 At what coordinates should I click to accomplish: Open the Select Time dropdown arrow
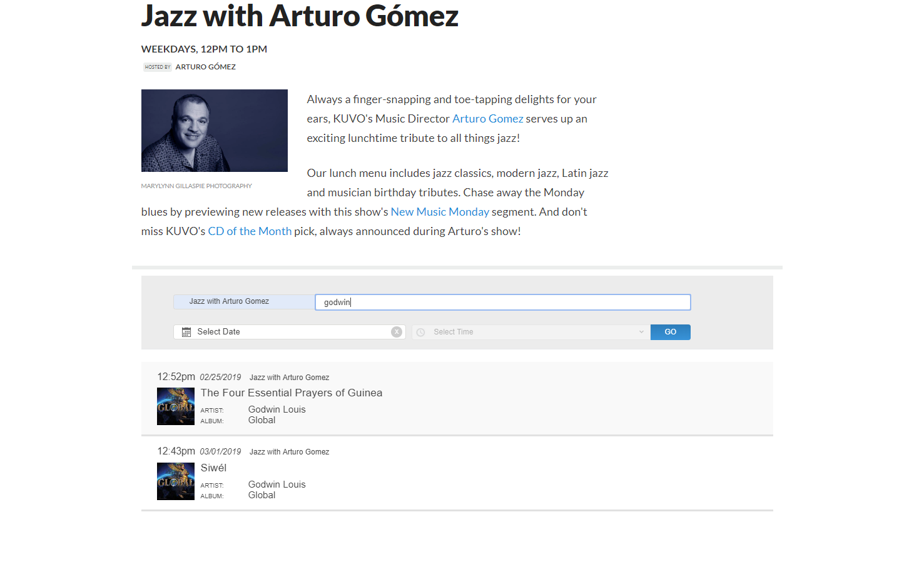point(641,332)
